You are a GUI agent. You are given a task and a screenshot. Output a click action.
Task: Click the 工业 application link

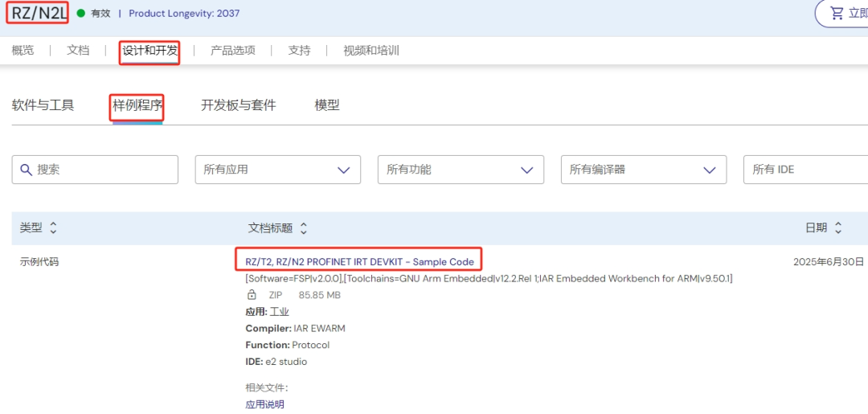click(279, 312)
